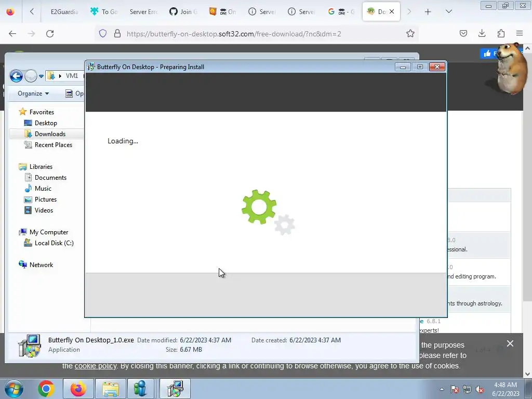Launch Google Chrome from the taskbar
This screenshot has width=532, height=399.
(46, 389)
